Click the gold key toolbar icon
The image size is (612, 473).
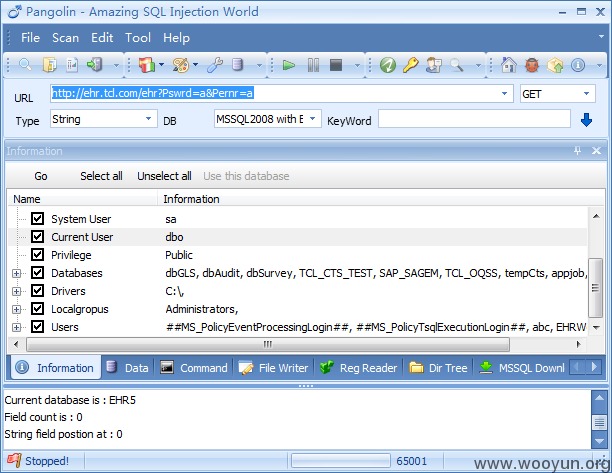[411, 65]
